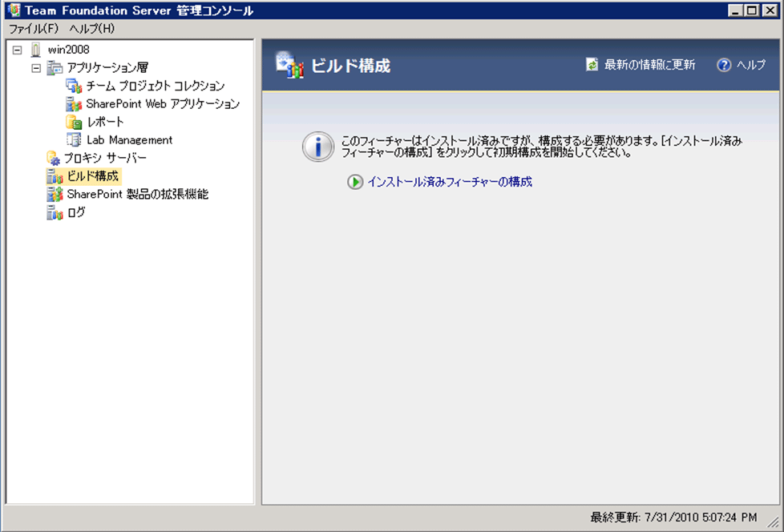Viewport: 784px width, 532px height.
Task: Maximize the management console window
Action: 751,10
